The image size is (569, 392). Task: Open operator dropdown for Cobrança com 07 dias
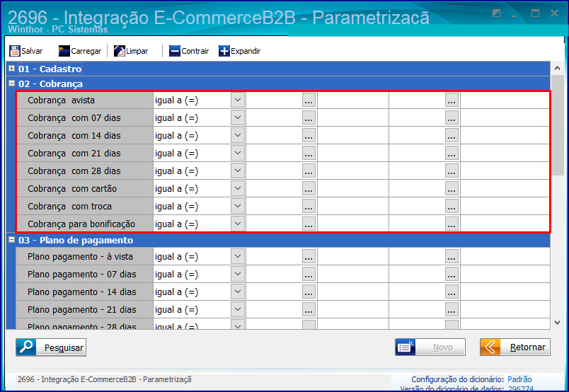[238, 117]
